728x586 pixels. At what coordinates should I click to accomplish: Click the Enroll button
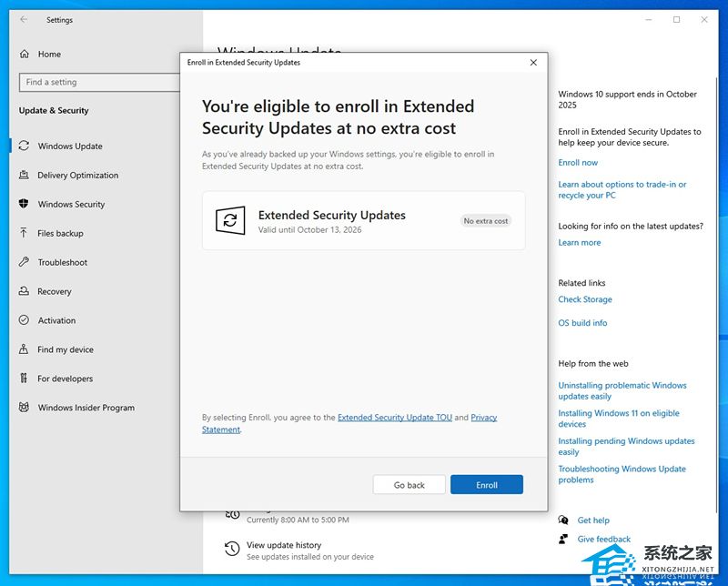coord(487,484)
